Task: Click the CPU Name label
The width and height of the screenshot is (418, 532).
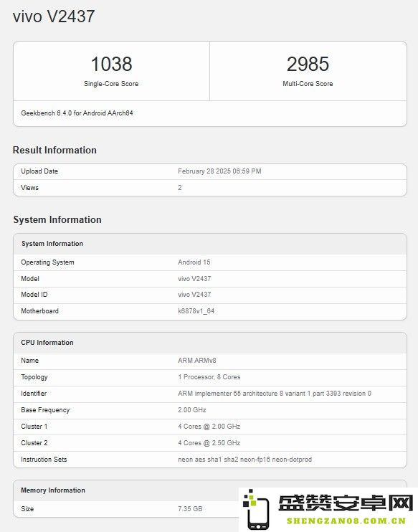Action: click(x=30, y=361)
